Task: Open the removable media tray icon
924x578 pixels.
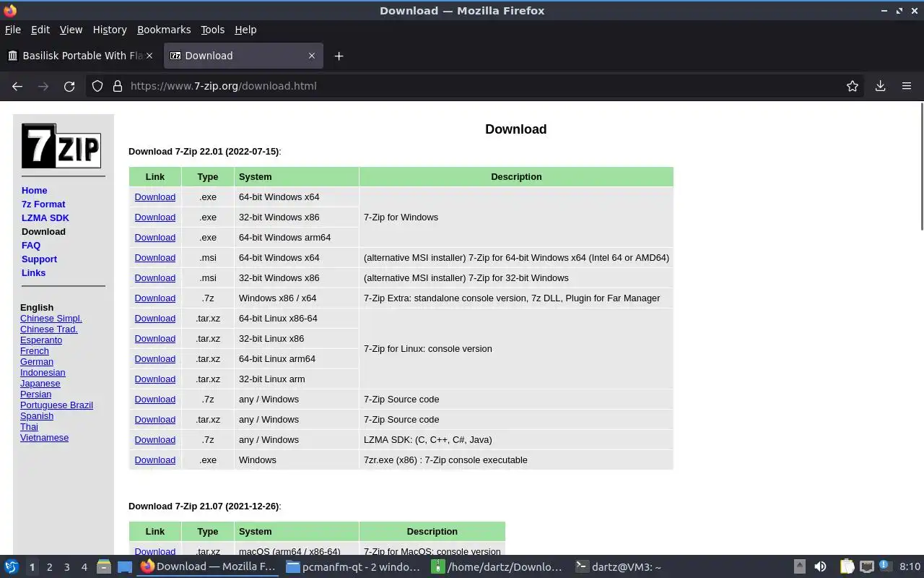Action: (x=799, y=567)
